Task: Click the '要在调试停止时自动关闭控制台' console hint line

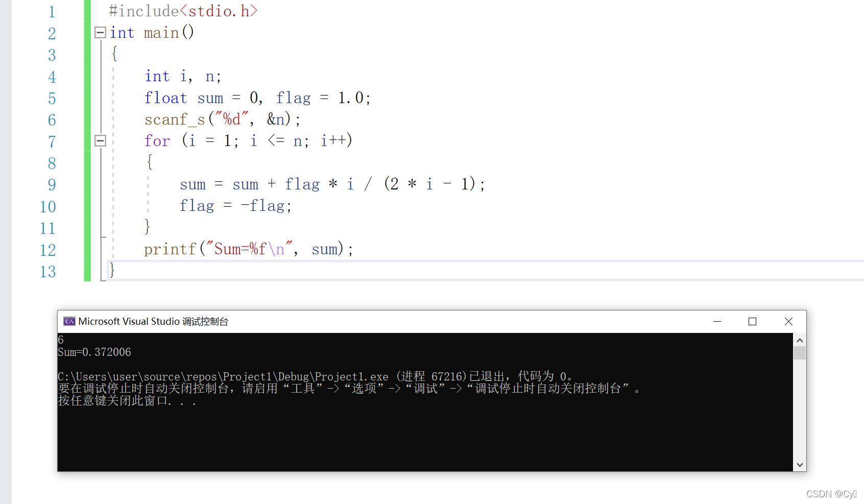Action: pos(349,389)
